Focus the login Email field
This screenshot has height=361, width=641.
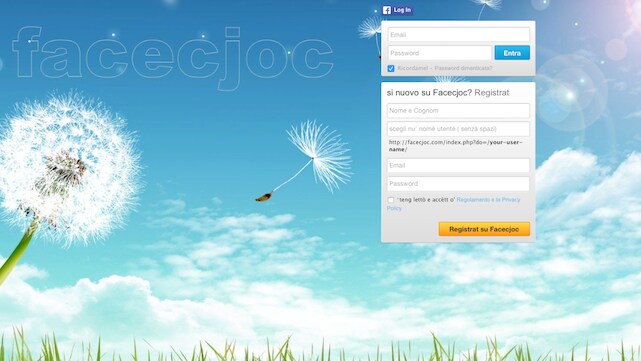point(459,35)
